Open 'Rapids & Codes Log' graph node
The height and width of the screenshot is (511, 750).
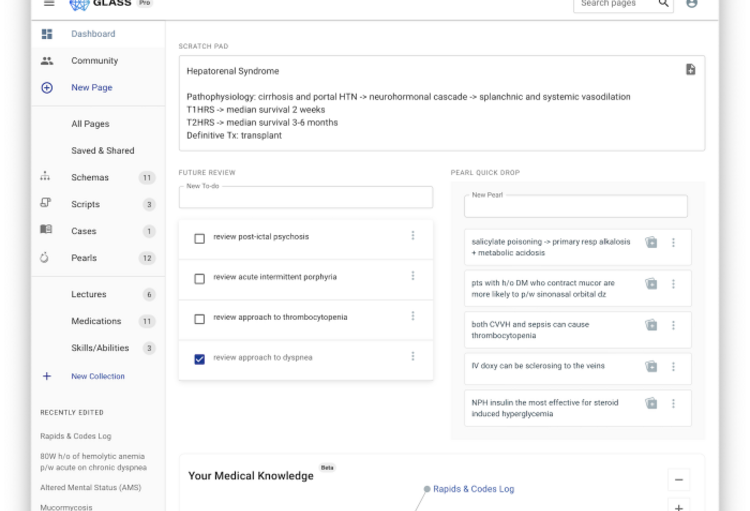click(473, 489)
